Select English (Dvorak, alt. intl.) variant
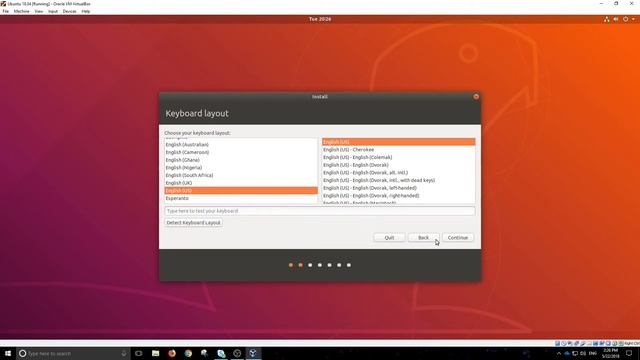This screenshot has width=640, height=360. (x=398, y=173)
